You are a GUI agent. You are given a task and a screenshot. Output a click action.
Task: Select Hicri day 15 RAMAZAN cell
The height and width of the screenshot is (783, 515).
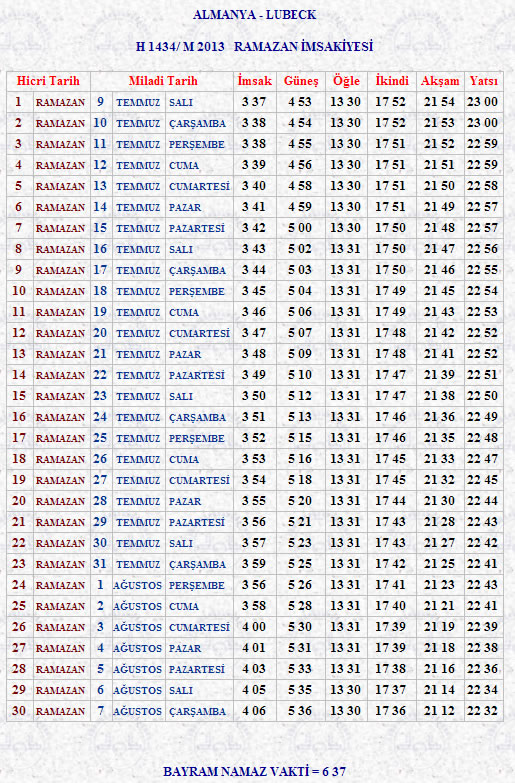(x=48, y=395)
